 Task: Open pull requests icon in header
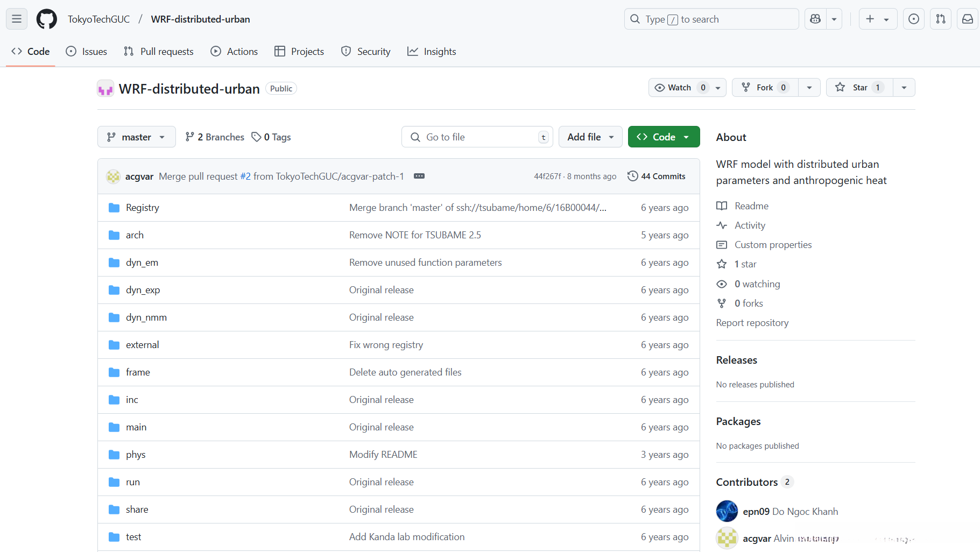pyautogui.click(x=940, y=19)
